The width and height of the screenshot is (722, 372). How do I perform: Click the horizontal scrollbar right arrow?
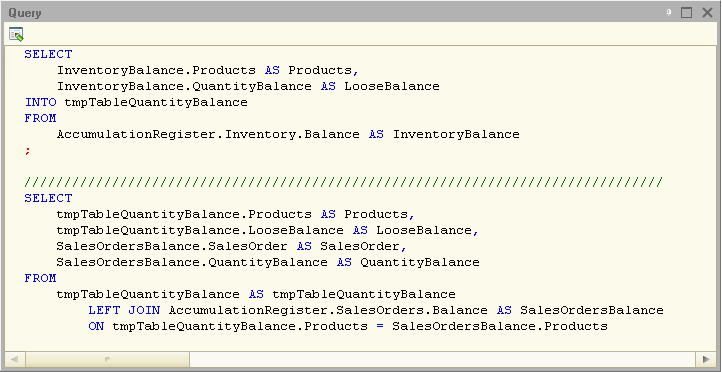[706, 359]
